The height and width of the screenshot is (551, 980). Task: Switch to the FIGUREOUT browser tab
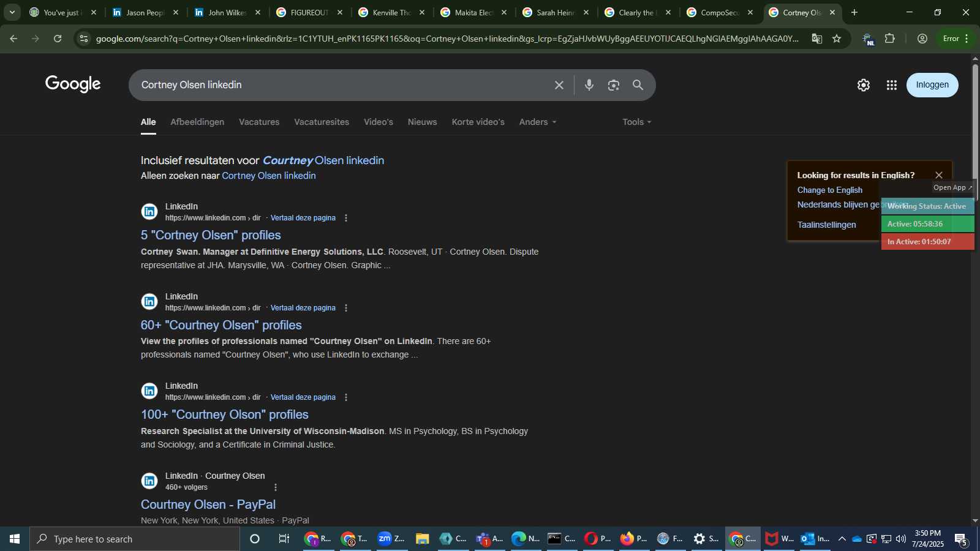point(309,12)
